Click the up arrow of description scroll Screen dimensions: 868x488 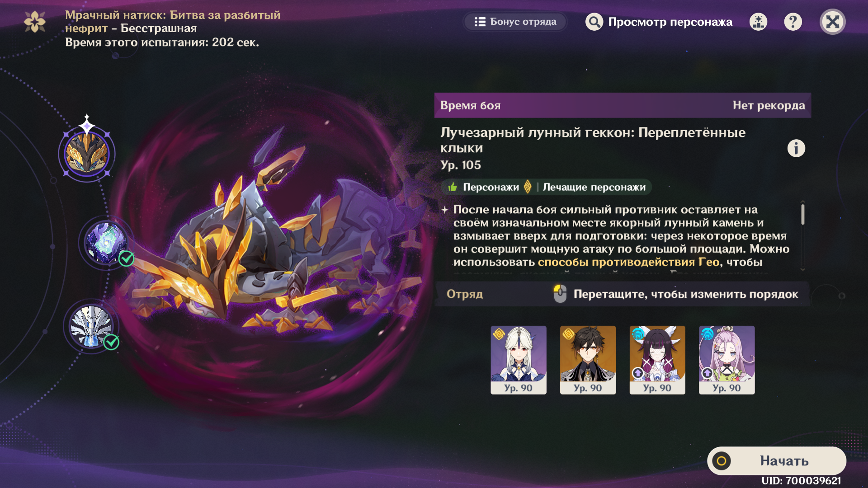[802, 202]
